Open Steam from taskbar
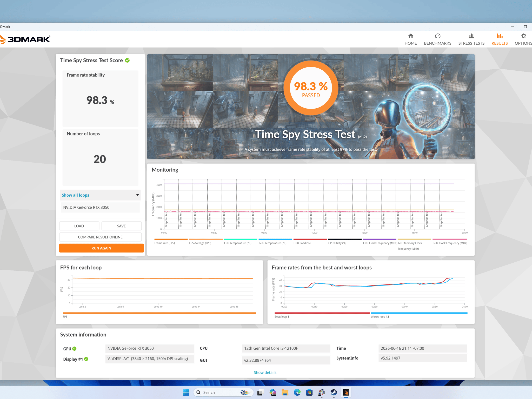 (x=334, y=393)
